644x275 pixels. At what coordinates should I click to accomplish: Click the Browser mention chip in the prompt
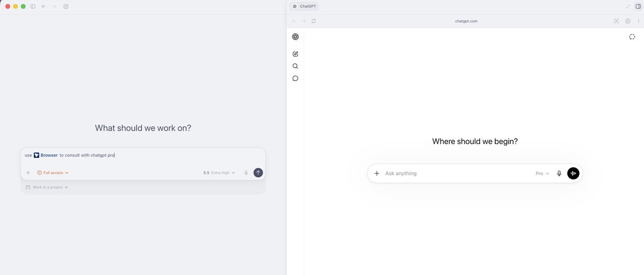pos(46,155)
